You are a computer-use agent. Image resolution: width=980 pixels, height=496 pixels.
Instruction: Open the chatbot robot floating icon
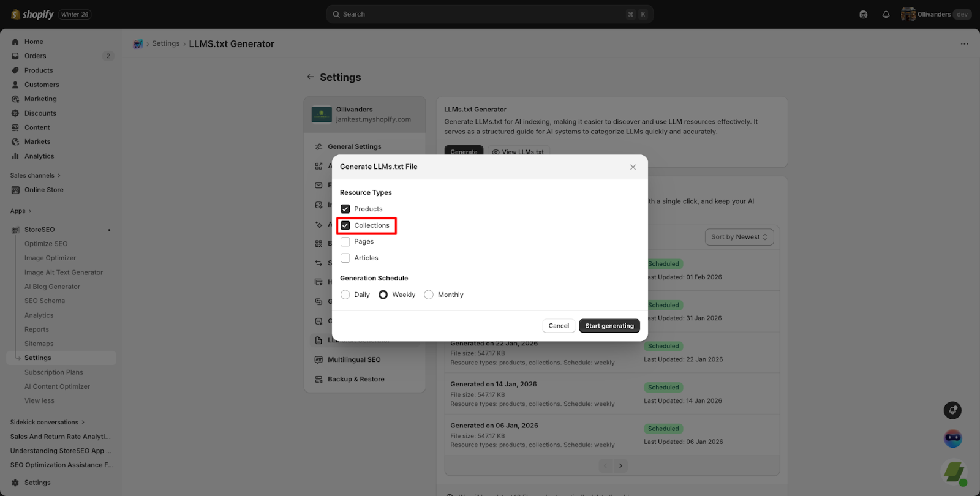tap(953, 438)
